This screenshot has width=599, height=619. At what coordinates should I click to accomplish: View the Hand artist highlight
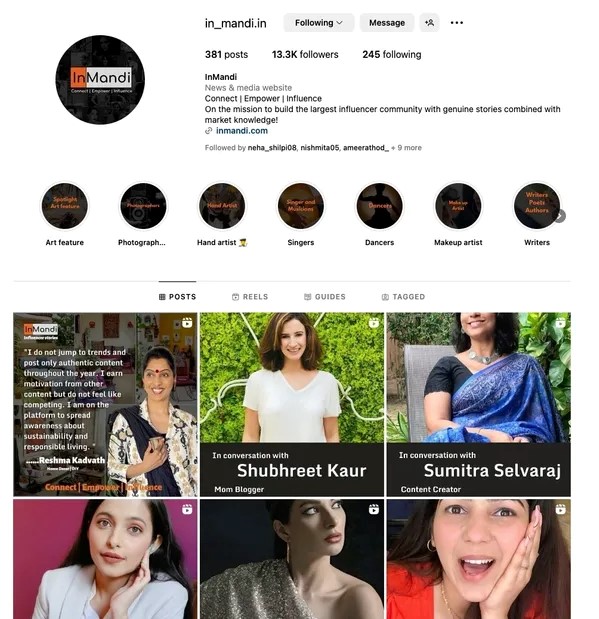222,206
